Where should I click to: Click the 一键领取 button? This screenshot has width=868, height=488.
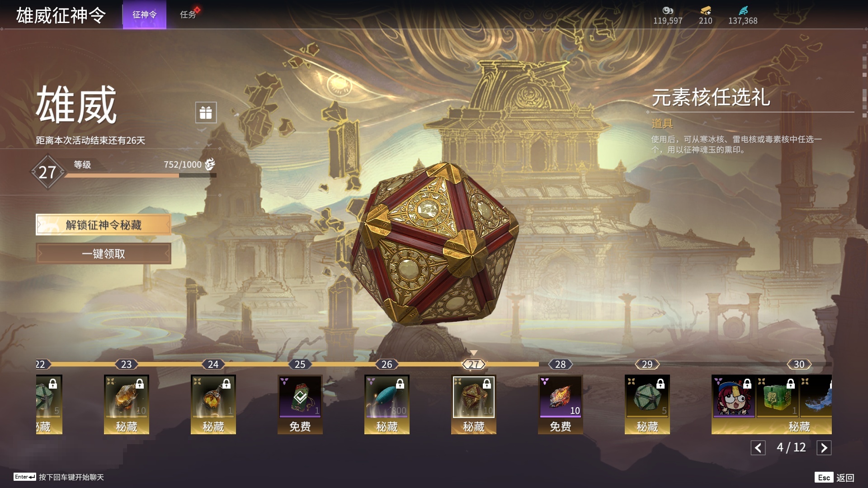[104, 253]
